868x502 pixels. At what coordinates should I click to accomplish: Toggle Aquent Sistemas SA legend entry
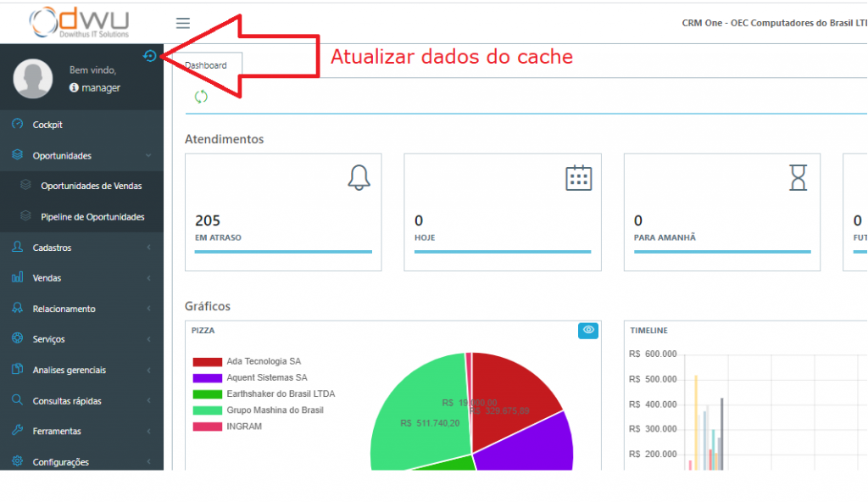[266, 378]
